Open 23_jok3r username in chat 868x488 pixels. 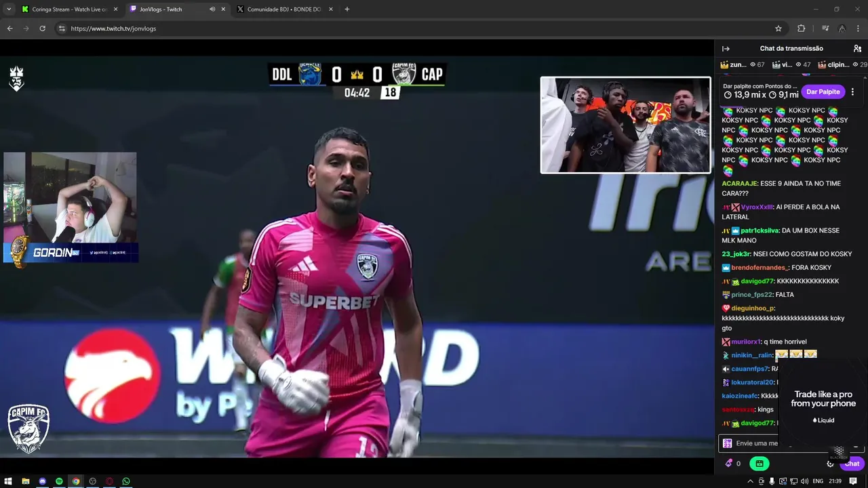coord(736,254)
